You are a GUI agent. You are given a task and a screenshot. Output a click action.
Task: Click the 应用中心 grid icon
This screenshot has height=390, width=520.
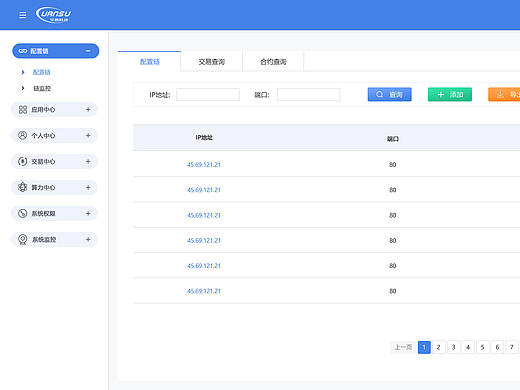point(23,110)
